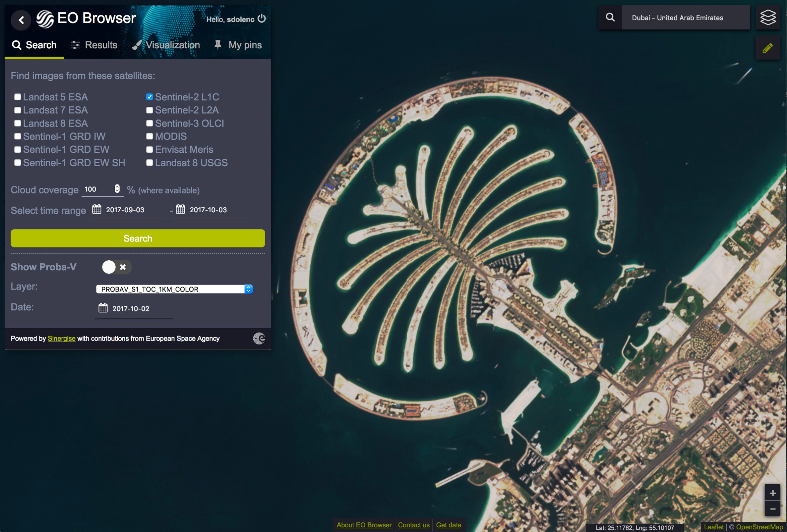Image resolution: width=787 pixels, height=532 pixels.
Task: Open the map layers panel icon
Action: point(768,18)
